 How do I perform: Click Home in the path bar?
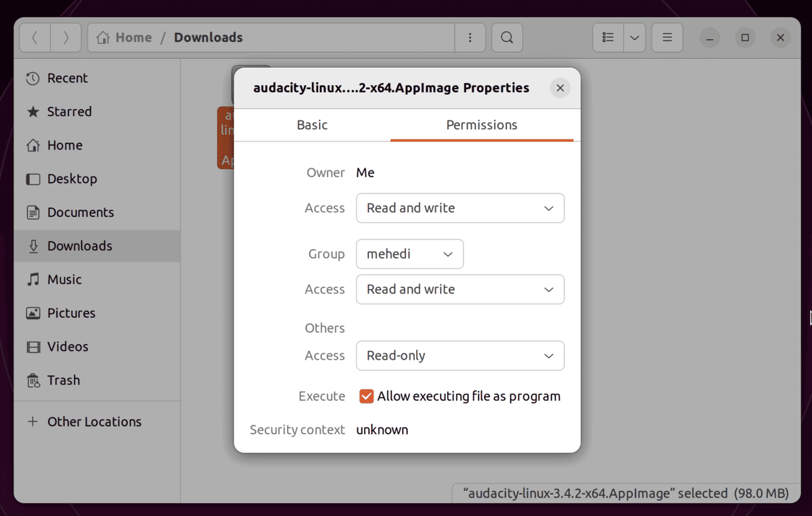(125, 38)
